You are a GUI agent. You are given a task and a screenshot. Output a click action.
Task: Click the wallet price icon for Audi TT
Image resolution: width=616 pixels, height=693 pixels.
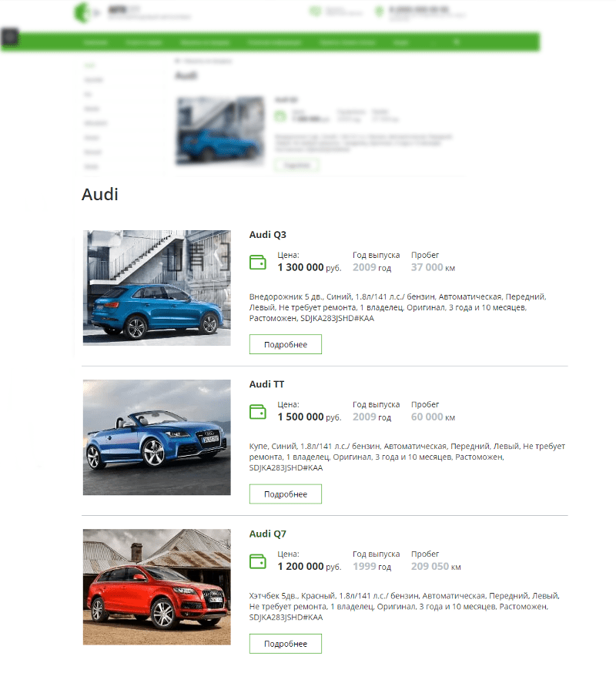258,411
